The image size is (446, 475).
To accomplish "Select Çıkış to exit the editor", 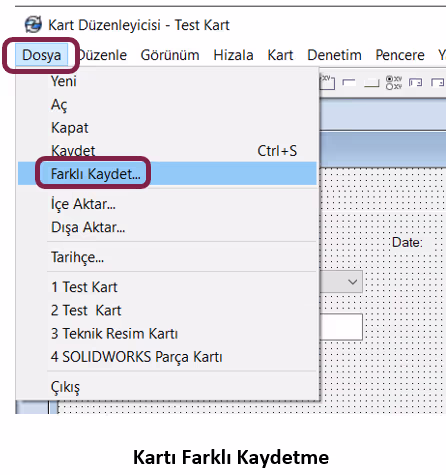I will point(167,387).
